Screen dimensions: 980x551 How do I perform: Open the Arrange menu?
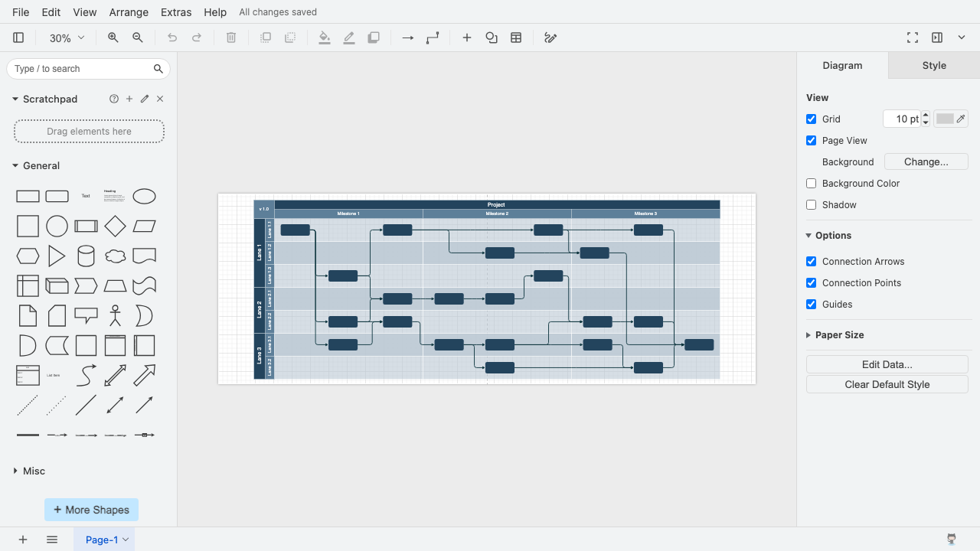tap(129, 12)
